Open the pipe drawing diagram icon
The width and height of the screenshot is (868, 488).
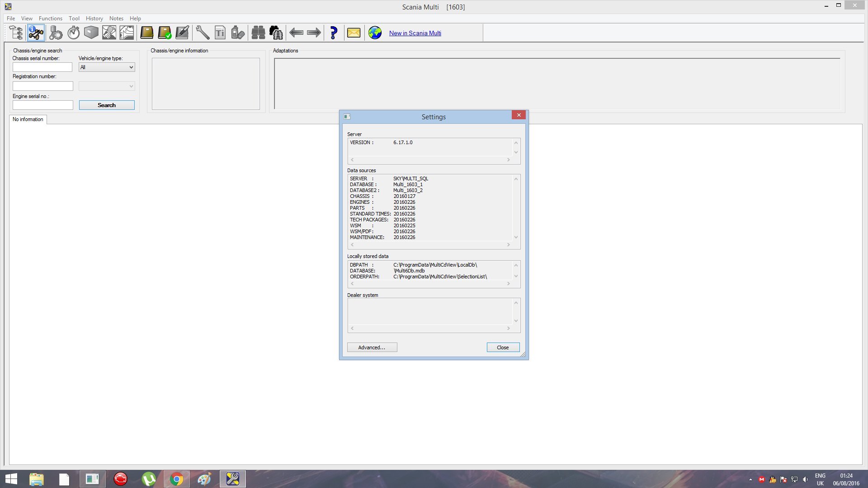click(127, 33)
